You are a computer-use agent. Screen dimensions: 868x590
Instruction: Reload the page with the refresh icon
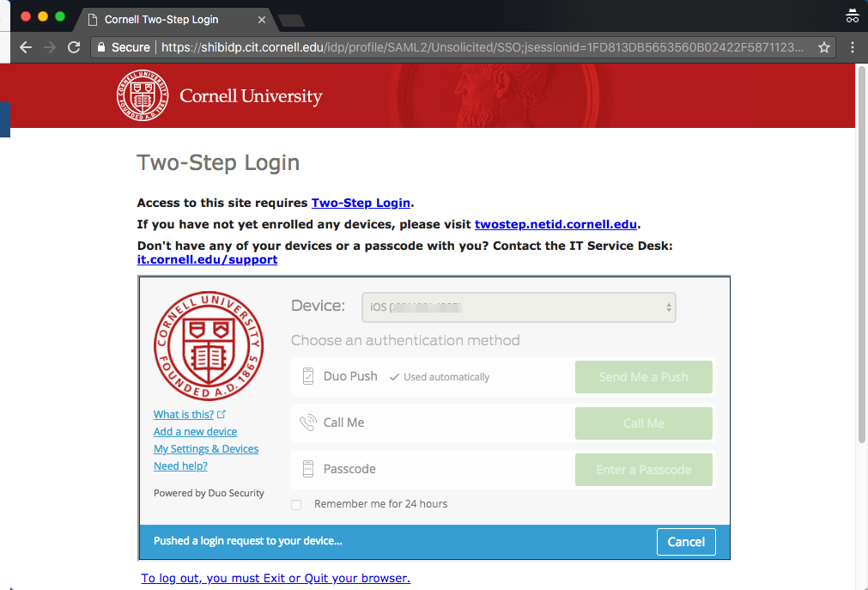[x=74, y=47]
